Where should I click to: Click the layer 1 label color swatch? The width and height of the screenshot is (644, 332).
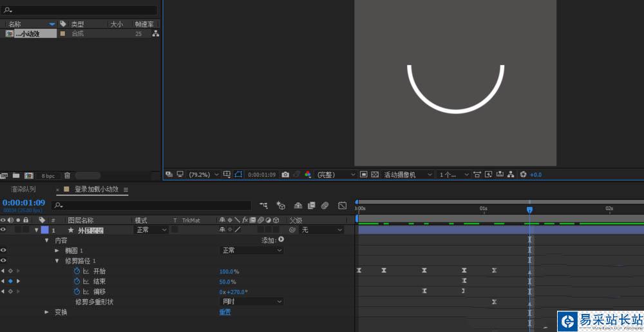pyautogui.click(x=44, y=229)
